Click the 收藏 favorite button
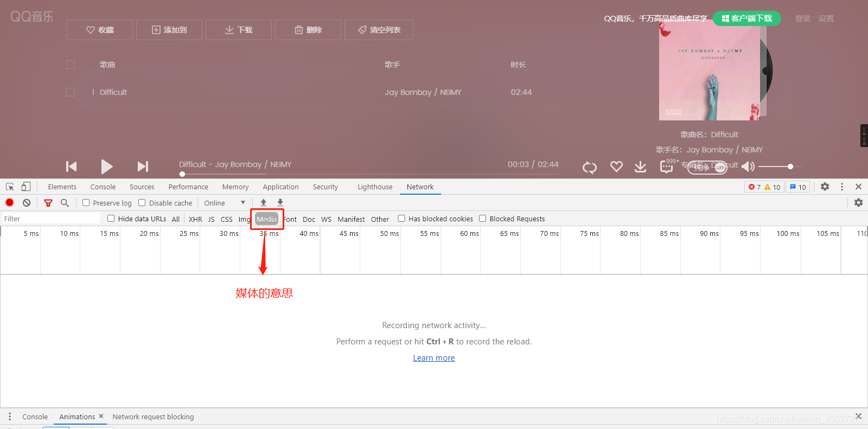868x429 pixels. (100, 30)
